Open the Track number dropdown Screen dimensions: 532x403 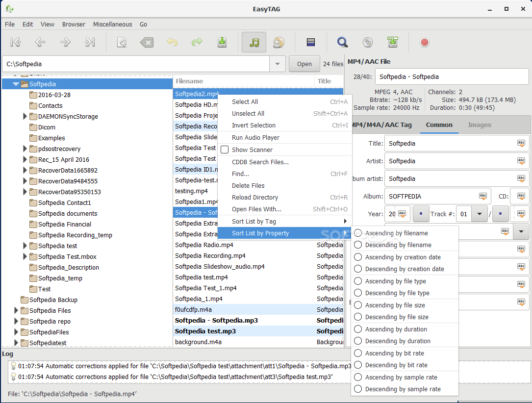click(480, 214)
